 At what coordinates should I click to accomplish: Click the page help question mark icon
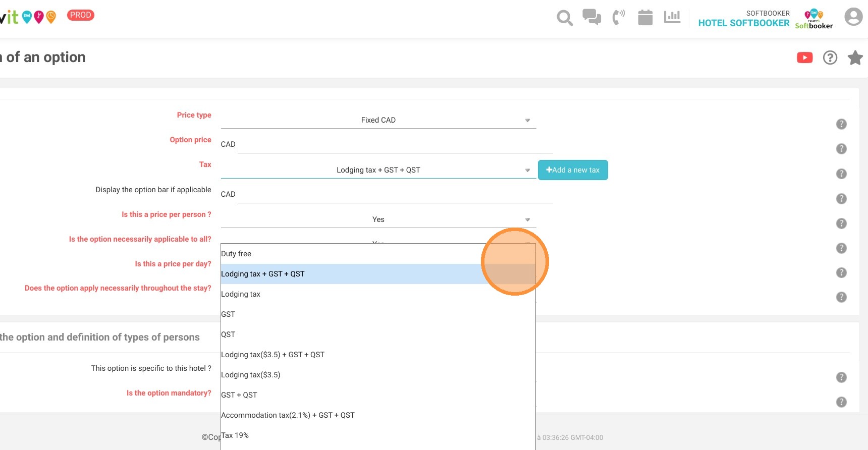coord(830,58)
